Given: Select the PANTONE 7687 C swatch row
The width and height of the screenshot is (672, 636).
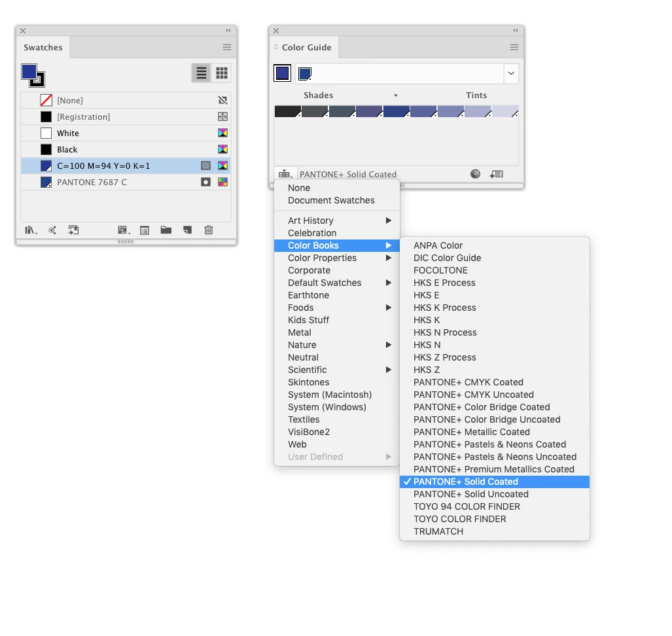Looking at the screenshot, I should point(126,182).
